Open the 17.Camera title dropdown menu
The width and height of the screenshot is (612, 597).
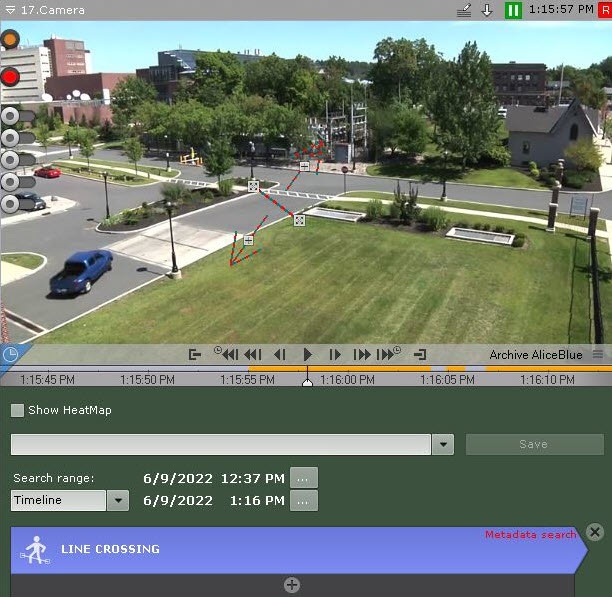pos(10,10)
